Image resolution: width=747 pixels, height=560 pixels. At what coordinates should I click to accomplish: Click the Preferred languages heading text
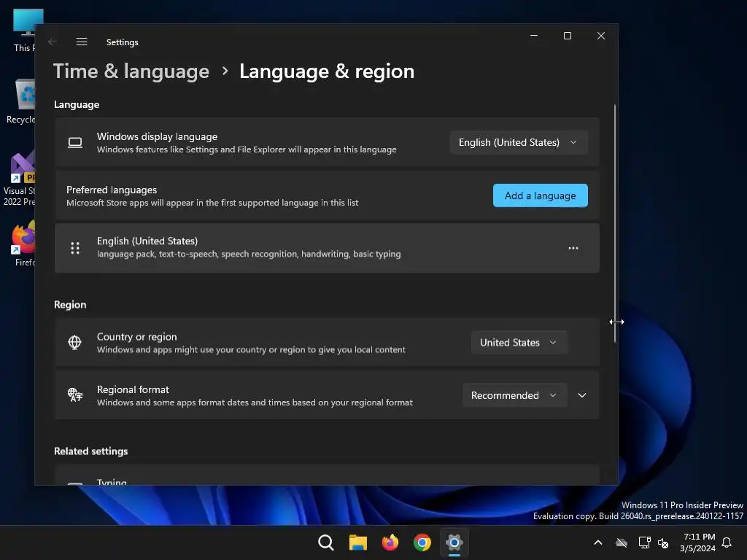click(x=112, y=190)
